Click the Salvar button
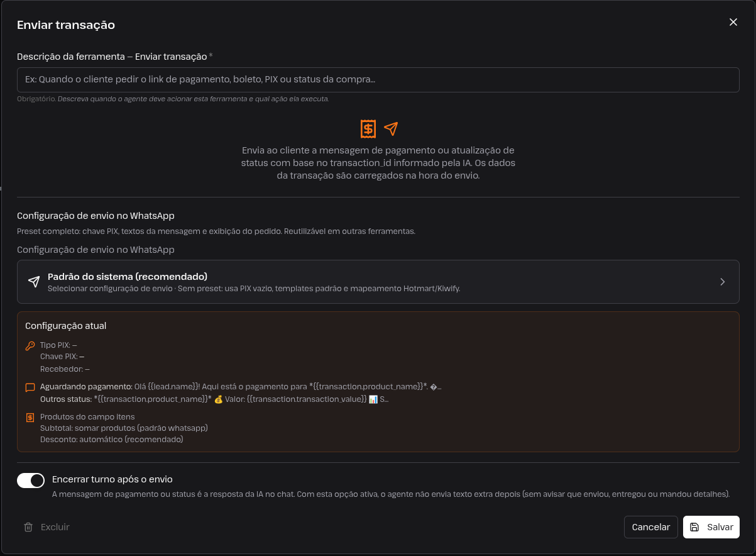Screen dimensions: 756x556 (x=711, y=527)
